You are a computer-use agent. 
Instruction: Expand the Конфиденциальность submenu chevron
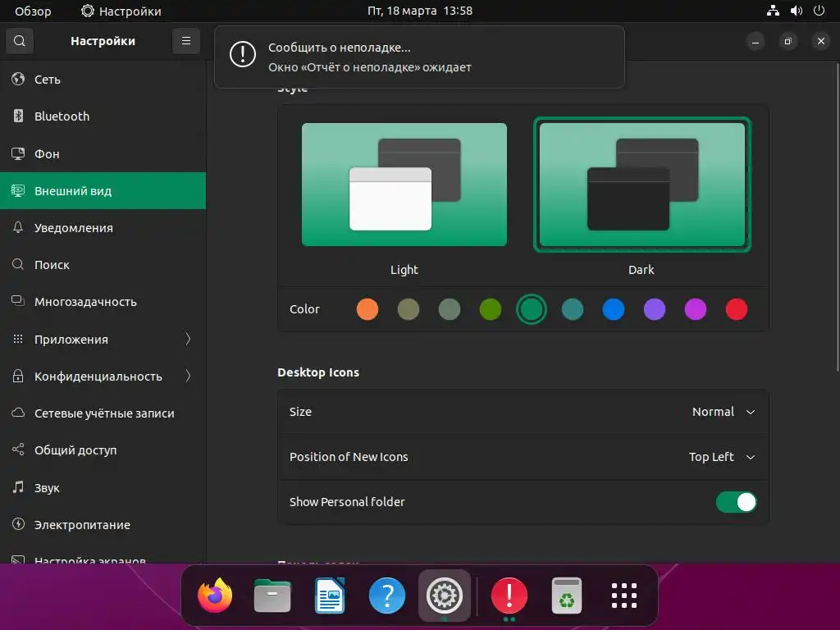tap(188, 376)
